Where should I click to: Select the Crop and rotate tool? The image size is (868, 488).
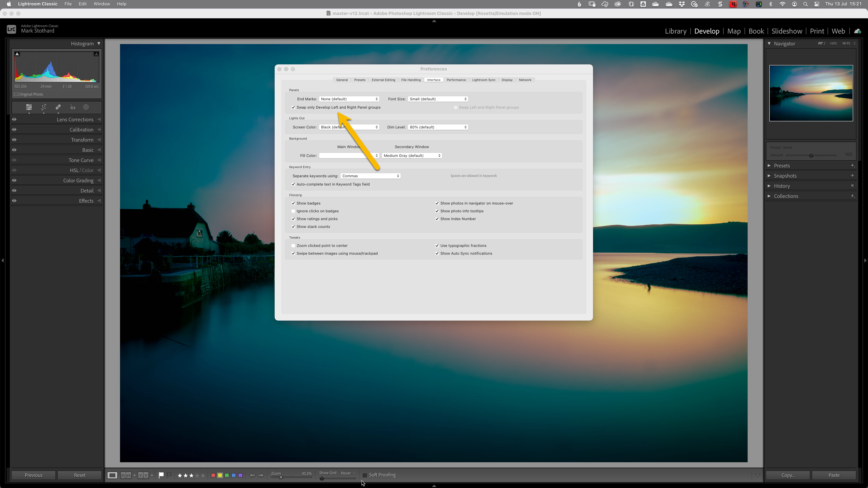pyautogui.click(x=44, y=107)
